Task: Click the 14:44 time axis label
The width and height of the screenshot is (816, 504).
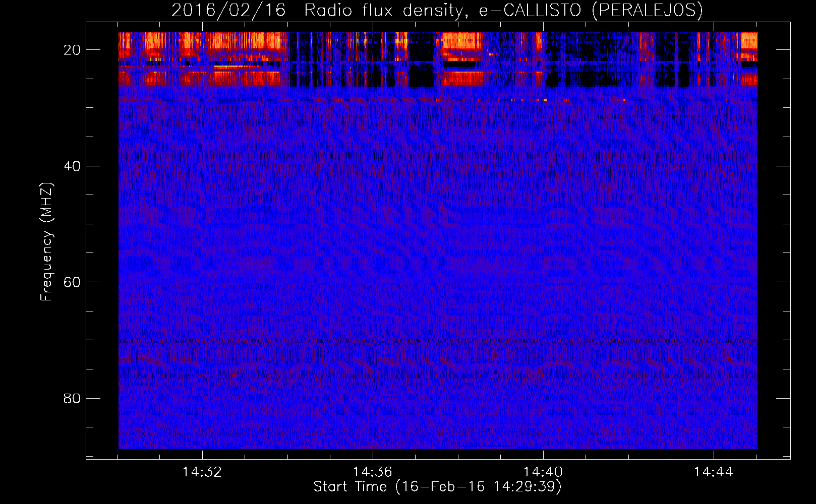Action: click(x=714, y=472)
